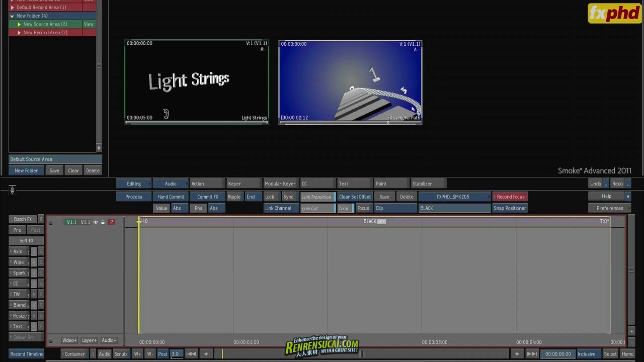Toggle the Blend soft effect
The width and height of the screenshot is (644, 362).
point(18,305)
